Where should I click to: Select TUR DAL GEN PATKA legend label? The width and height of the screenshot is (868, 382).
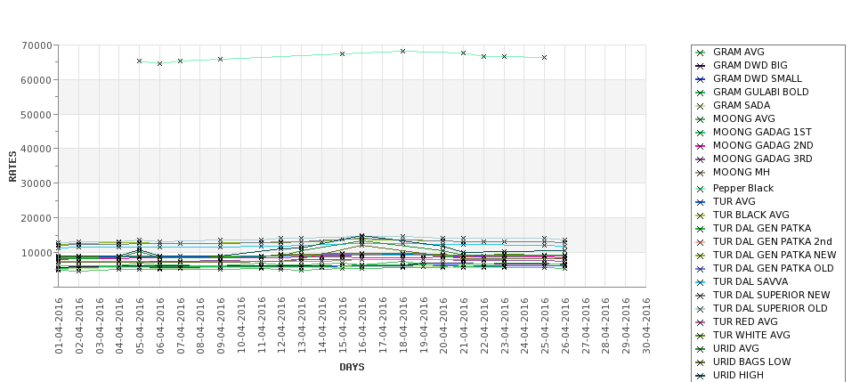point(762,228)
